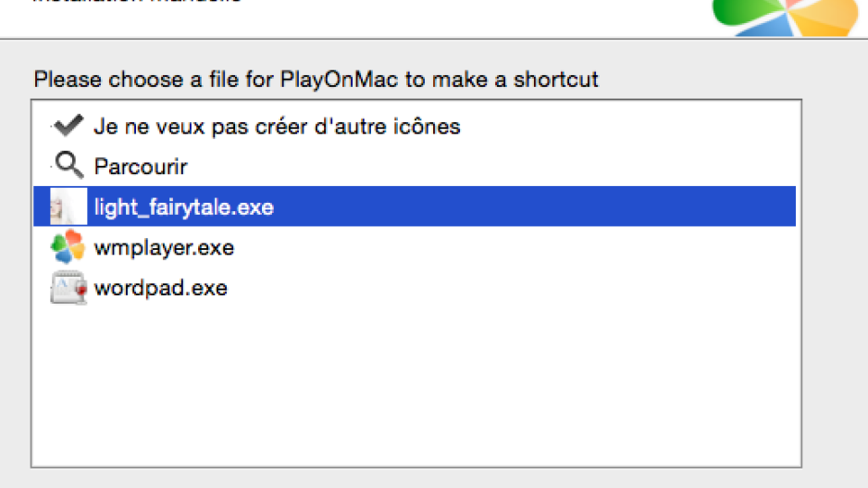Click the PlayOnMac clover logo in the header
The height and width of the screenshot is (488, 868).
(785, 17)
